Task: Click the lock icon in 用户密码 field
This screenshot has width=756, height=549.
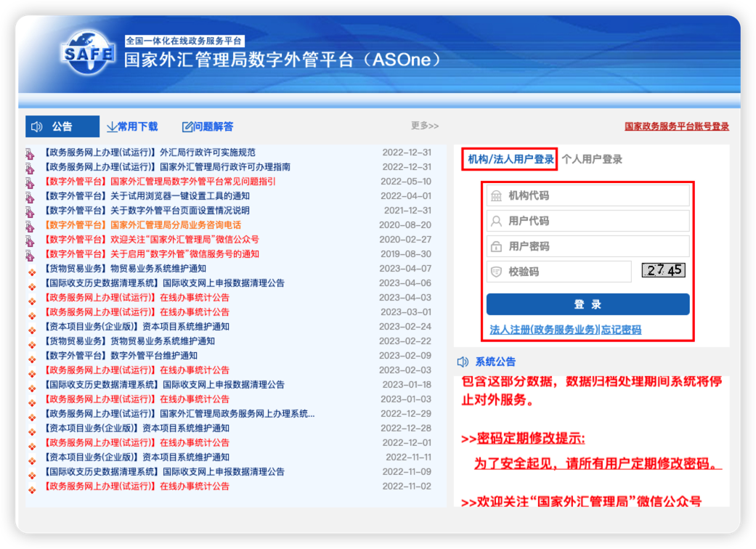Action: tap(497, 247)
